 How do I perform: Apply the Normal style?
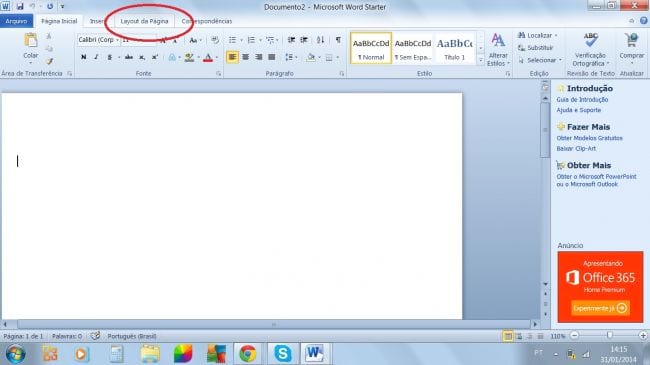coord(371,48)
